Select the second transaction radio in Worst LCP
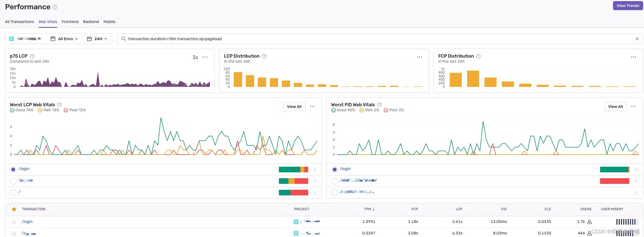 [x=13, y=181]
